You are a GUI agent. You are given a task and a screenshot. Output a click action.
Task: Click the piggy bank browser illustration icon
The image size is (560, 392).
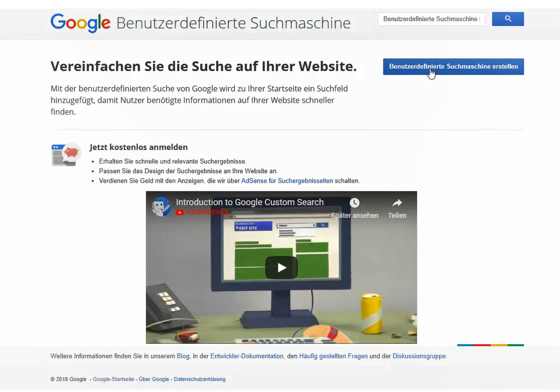pos(66,154)
